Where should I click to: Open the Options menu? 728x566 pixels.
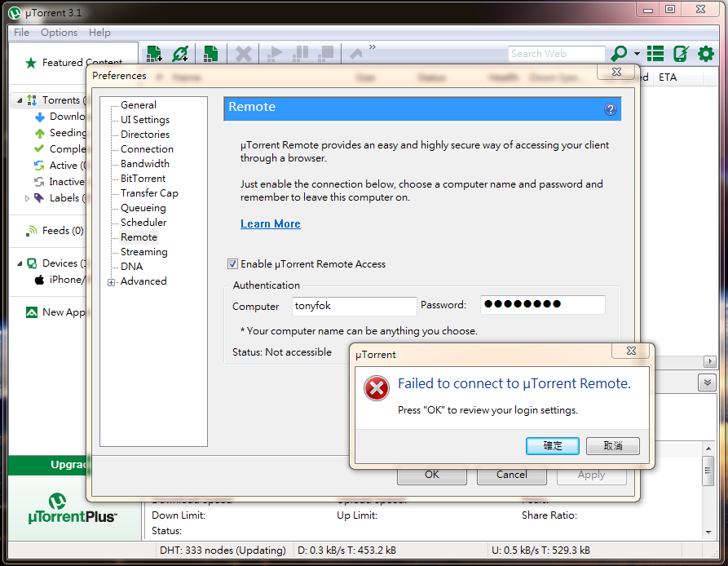click(59, 33)
